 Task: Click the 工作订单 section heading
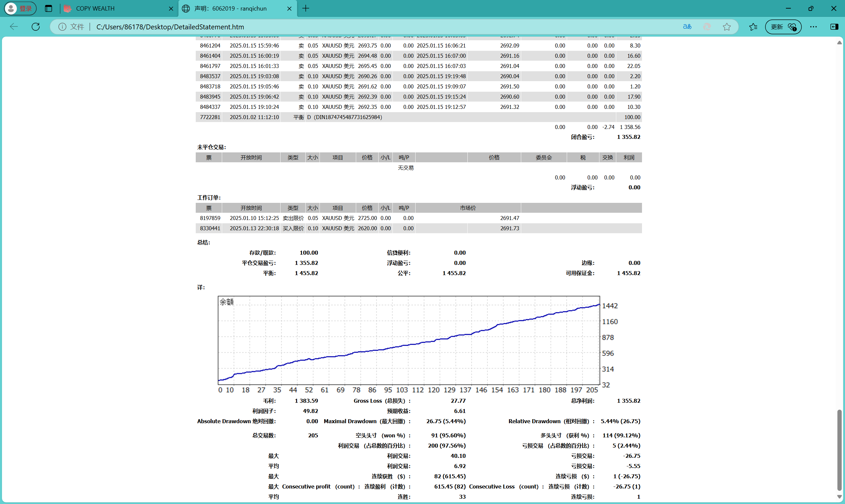click(x=209, y=197)
